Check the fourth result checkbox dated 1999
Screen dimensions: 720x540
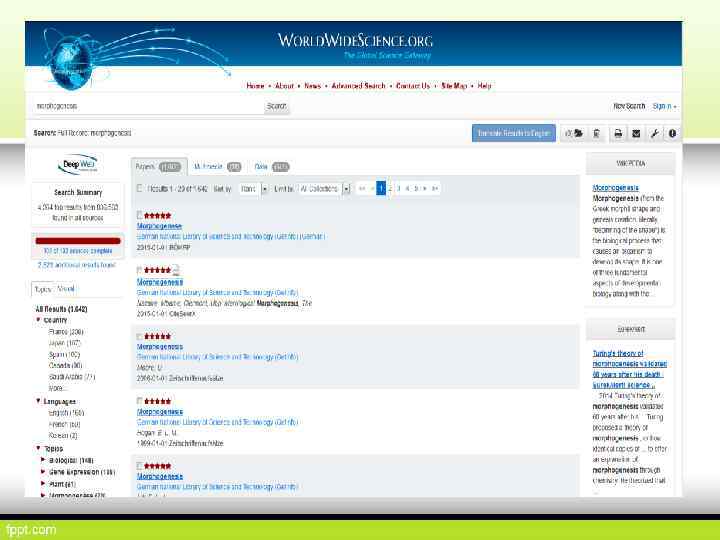[x=140, y=401]
